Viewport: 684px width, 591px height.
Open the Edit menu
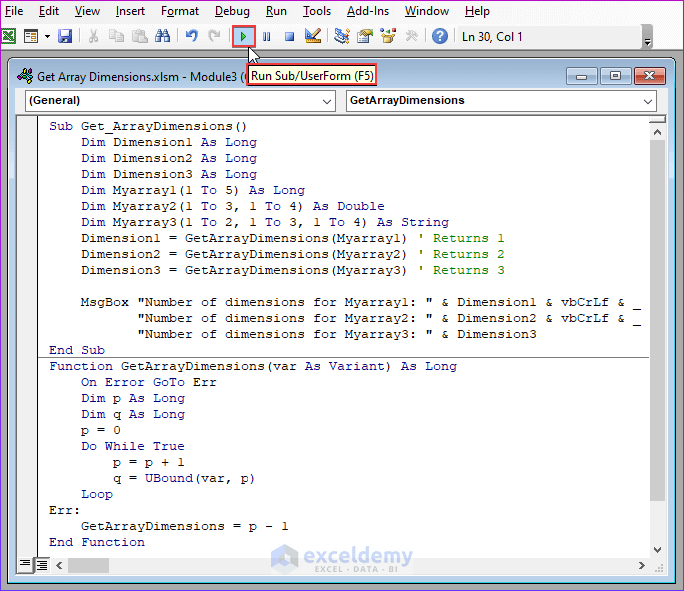coord(48,11)
